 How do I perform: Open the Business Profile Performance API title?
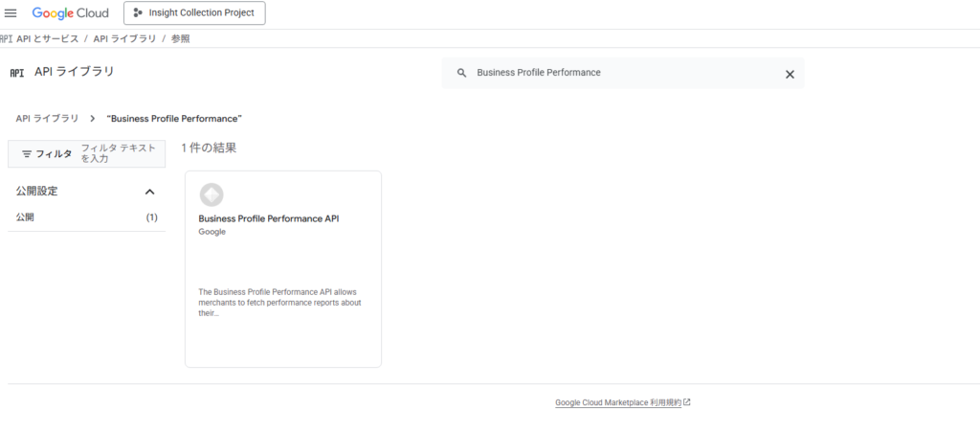[269, 218]
